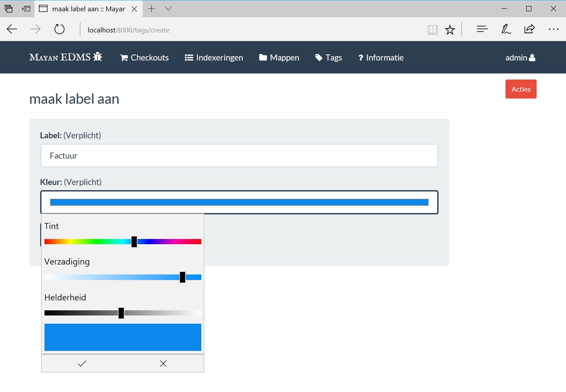Open the Checkouts menu item
The height and width of the screenshot is (392, 566).
(144, 57)
